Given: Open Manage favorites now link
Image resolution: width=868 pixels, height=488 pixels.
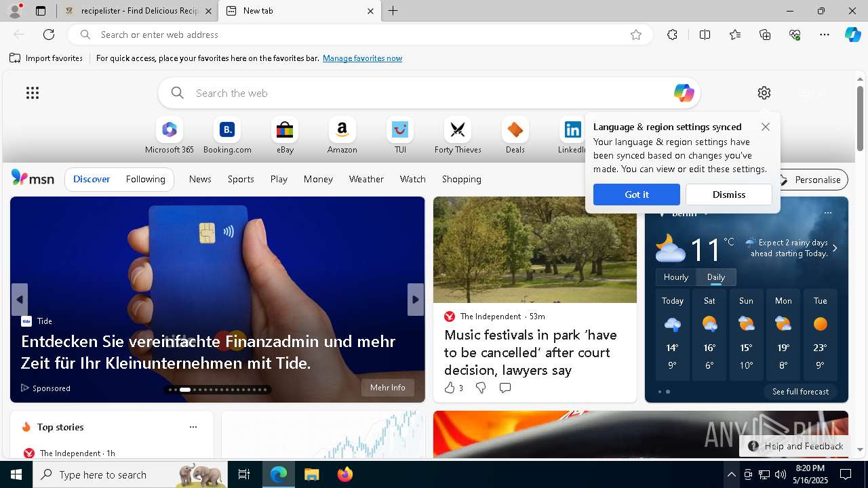Looking at the screenshot, I should coord(362,58).
